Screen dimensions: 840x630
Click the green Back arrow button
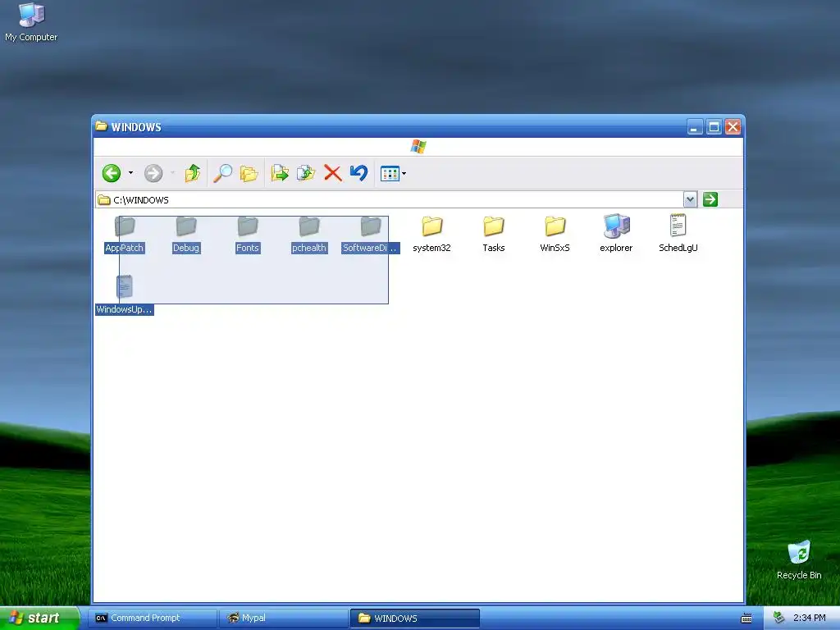(x=112, y=173)
